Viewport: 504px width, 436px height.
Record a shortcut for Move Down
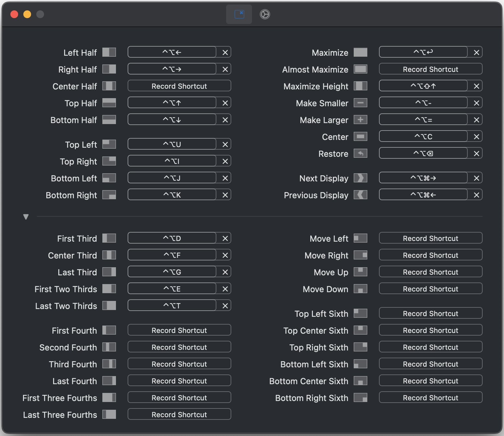[x=431, y=289]
